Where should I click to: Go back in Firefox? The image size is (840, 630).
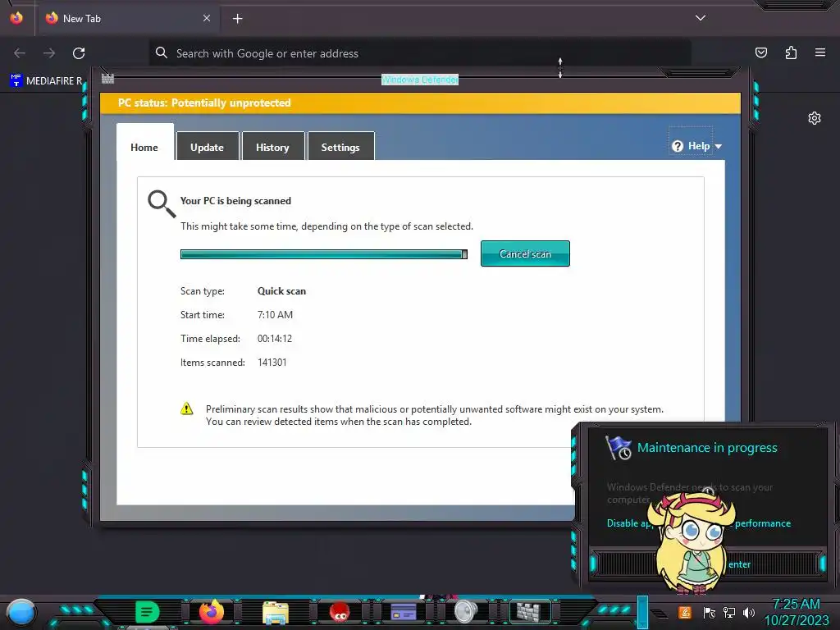coord(20,53)
